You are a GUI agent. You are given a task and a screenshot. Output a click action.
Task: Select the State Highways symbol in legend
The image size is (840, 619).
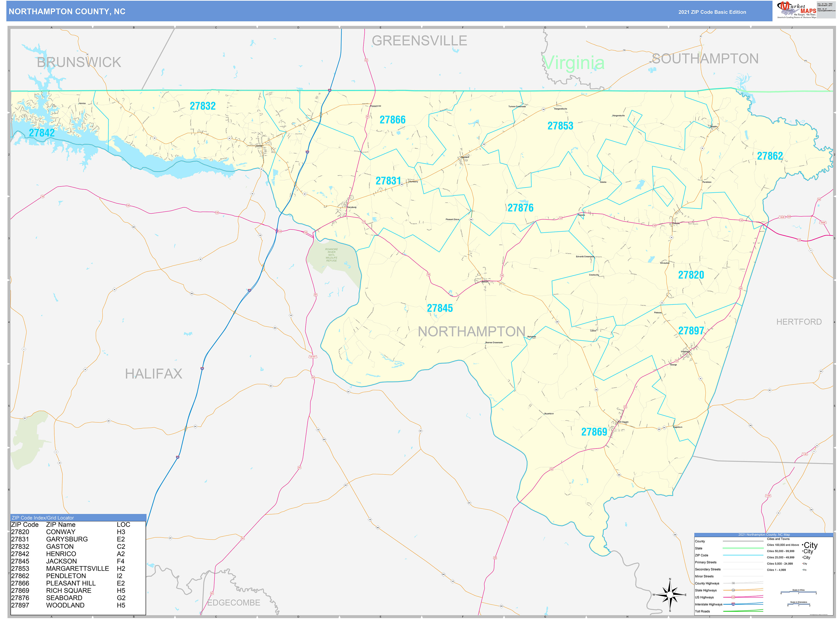733,590
